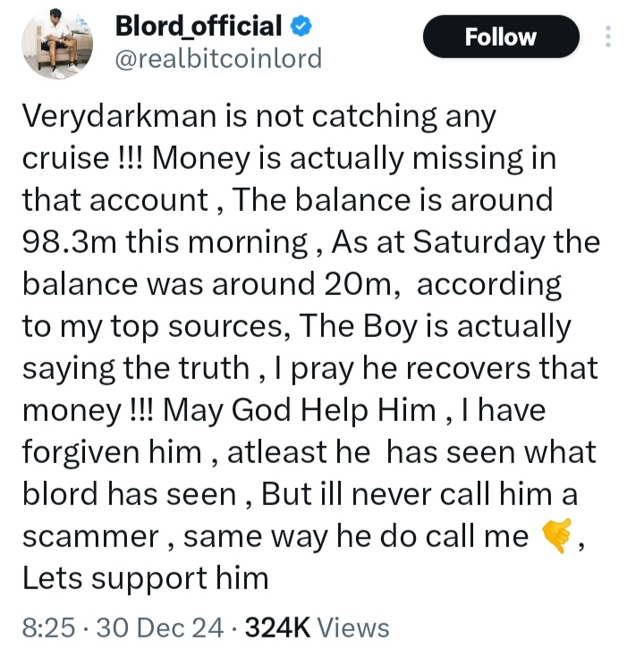Image resolution: width=644 pixels, height=649 pixels.
Task: Click the blue verified badge
Action: tap(302, 26)
